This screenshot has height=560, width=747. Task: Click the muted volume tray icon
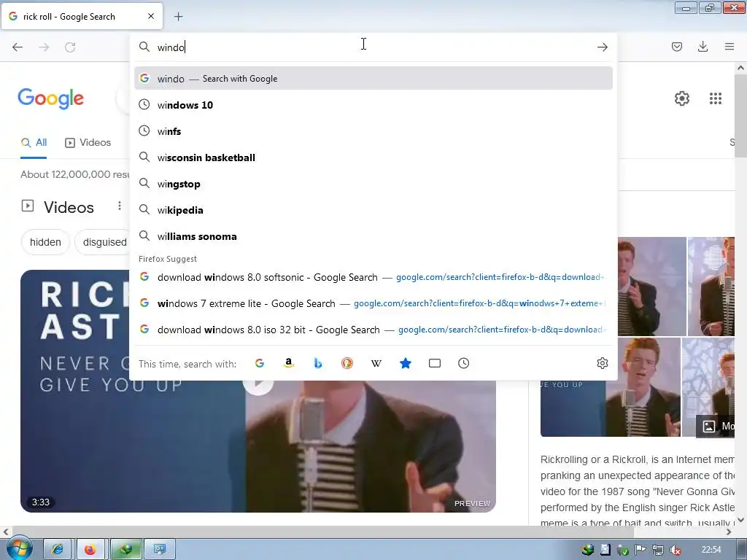coord(675,550)
